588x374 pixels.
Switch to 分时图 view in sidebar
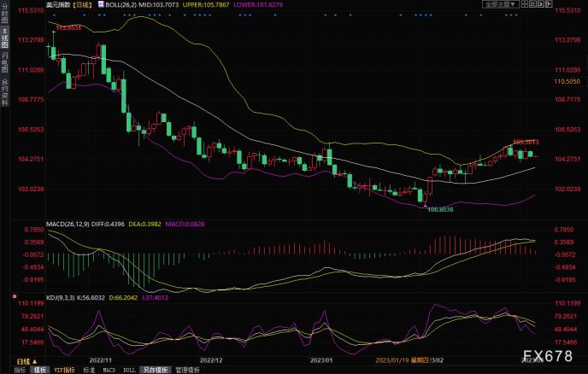tap(3, 18)
